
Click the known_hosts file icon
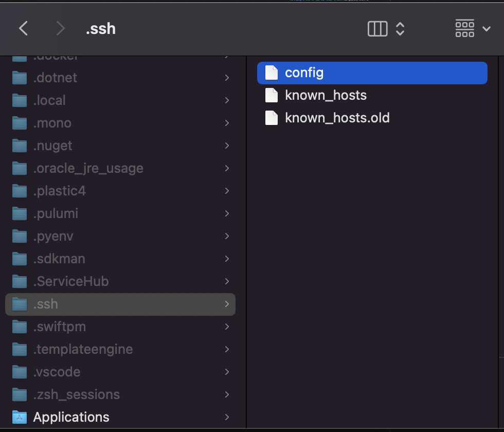click(x=272, y=95)
